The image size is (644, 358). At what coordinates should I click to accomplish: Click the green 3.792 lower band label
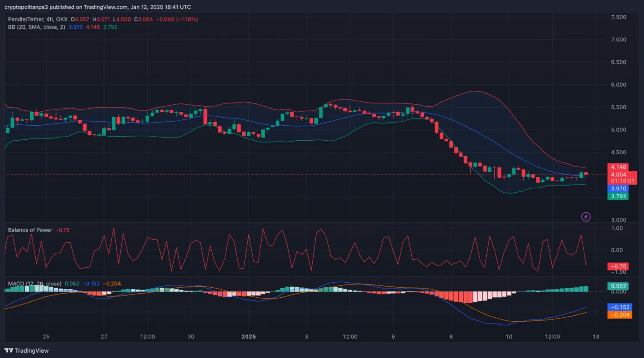(618, 196)
